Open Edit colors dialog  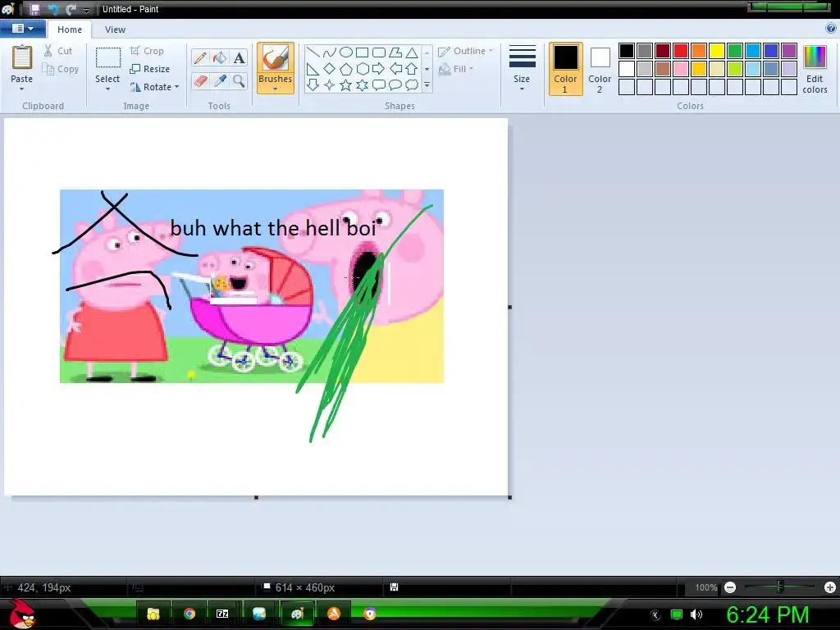815,69
